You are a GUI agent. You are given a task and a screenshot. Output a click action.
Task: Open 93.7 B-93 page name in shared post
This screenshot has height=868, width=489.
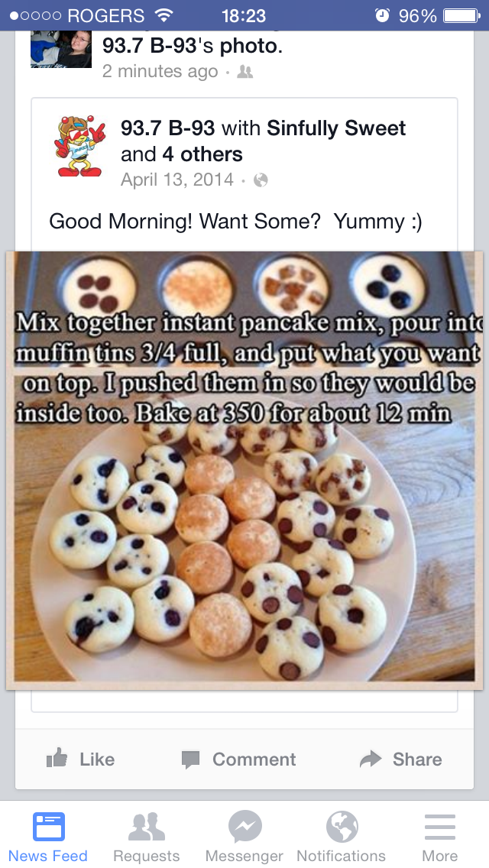click(168, 128)
